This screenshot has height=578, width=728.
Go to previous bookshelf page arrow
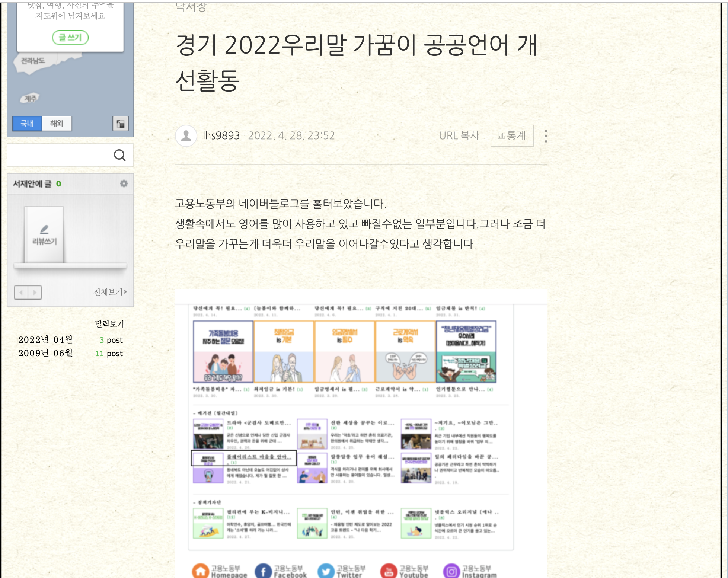(21, 293)
